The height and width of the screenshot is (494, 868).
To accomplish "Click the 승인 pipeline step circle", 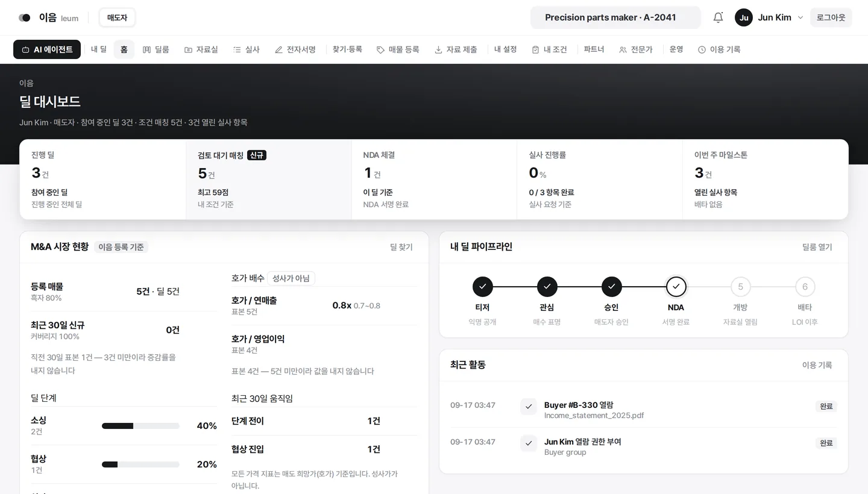I will pyautogui.click(x=611, y=287).
